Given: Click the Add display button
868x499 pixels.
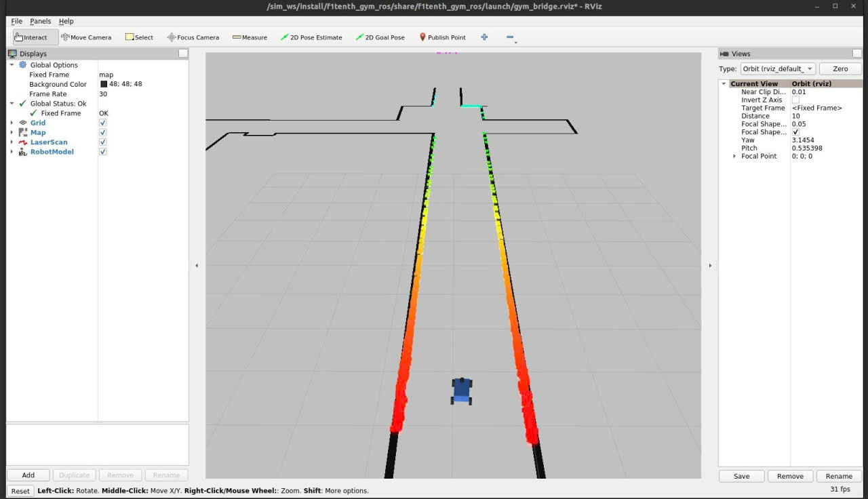Looking at the screenshot, I should click(x=28, y=475).
